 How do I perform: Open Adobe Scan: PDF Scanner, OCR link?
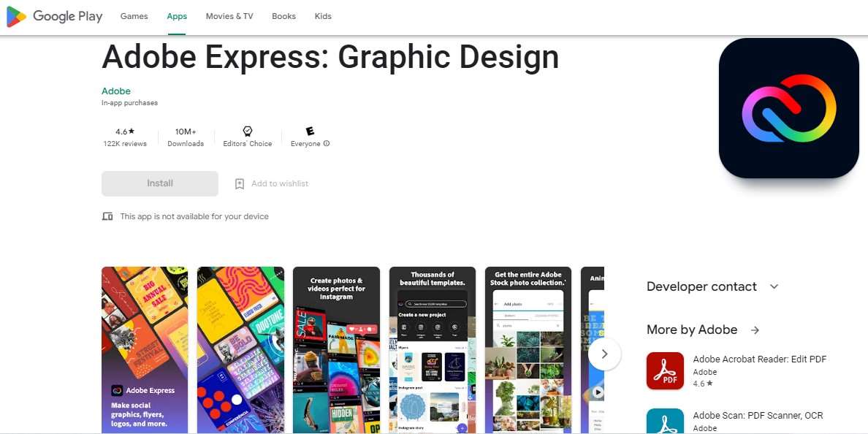click(758, 415)
